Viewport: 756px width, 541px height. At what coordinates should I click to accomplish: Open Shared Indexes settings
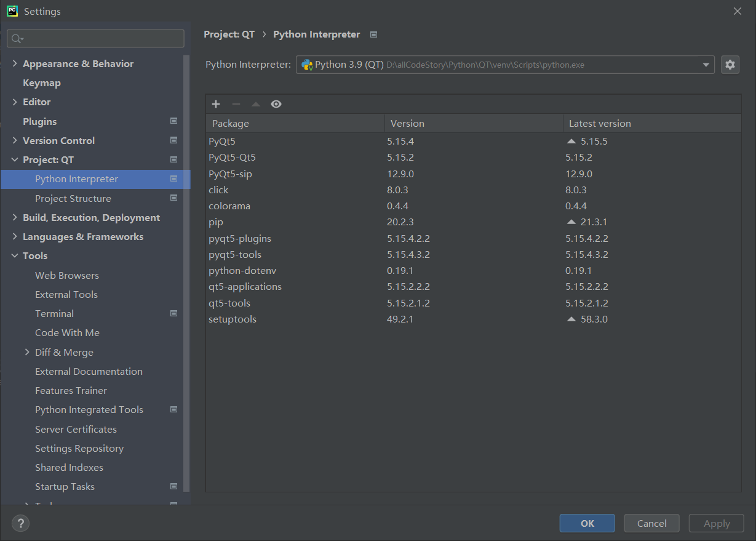pos(69,467)
